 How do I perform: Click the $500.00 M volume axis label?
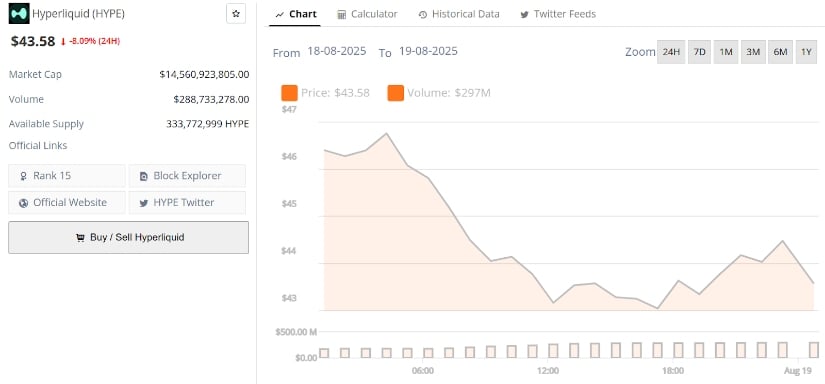coord(296,332)
